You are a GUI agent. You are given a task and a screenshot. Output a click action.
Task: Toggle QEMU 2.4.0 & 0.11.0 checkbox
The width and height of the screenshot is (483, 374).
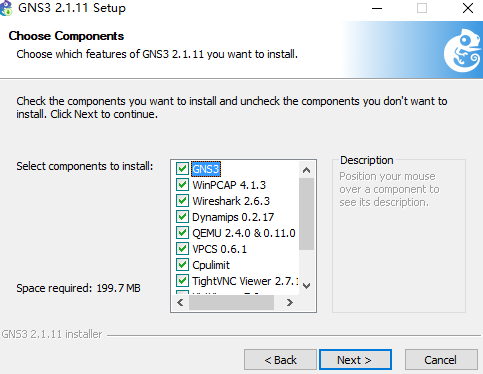(182, 233)
